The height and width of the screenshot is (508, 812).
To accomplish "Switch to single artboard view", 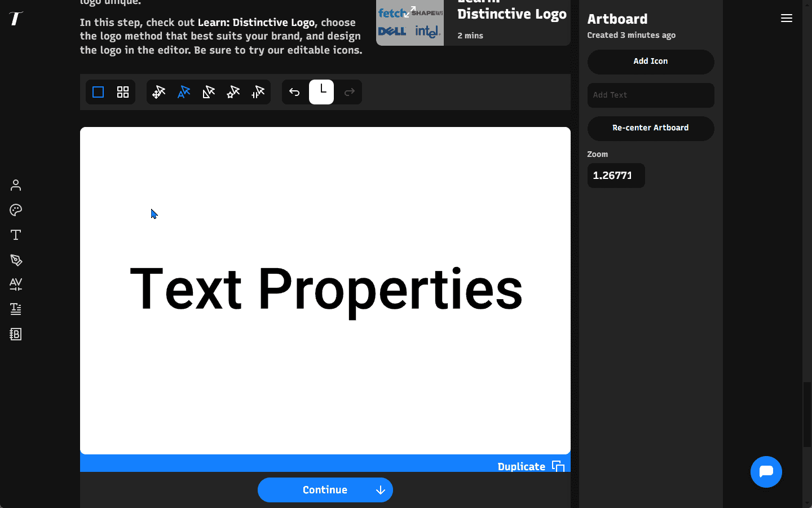I will [98, 92].
